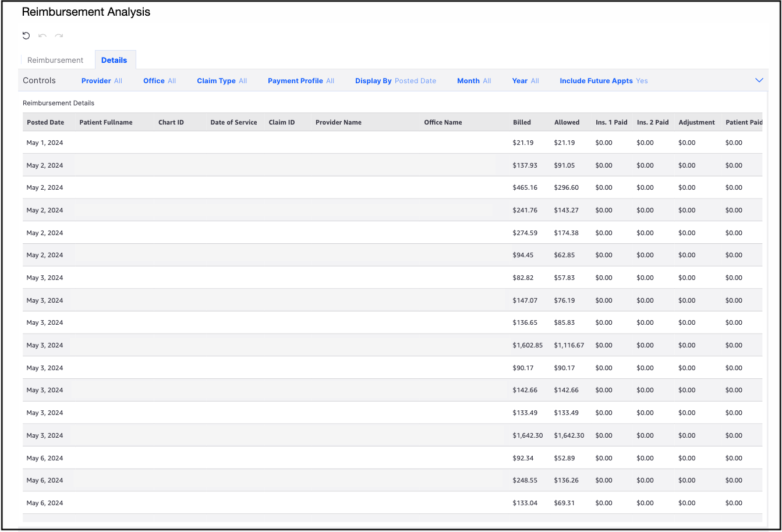Viewport: 782px width, 532px height.
Task: Click the reset icon below the title
Action: click(x=26, y=36)
